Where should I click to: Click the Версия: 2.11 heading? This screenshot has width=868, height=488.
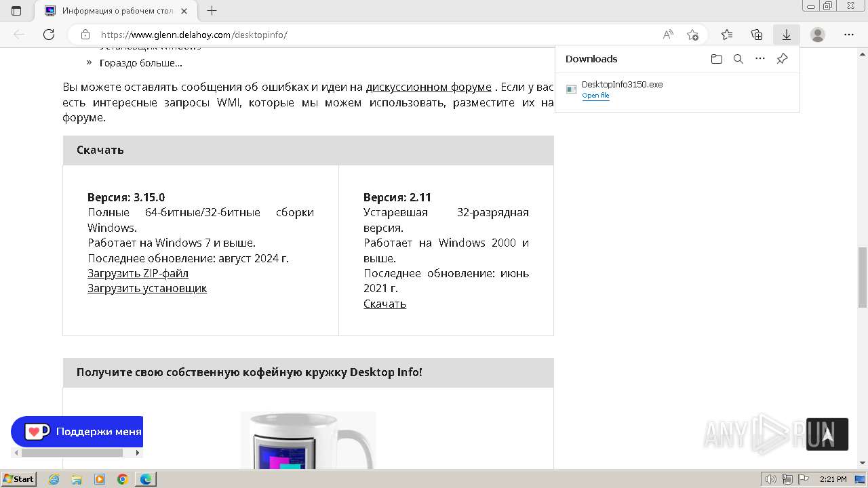[397, 197]
